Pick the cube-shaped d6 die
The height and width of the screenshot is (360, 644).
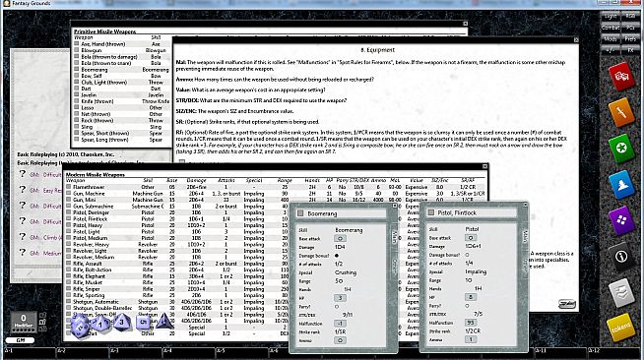click(143, 323)
